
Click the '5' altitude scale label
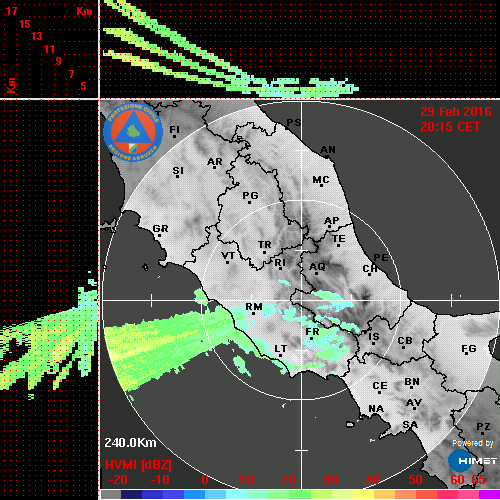click(83, 86)
